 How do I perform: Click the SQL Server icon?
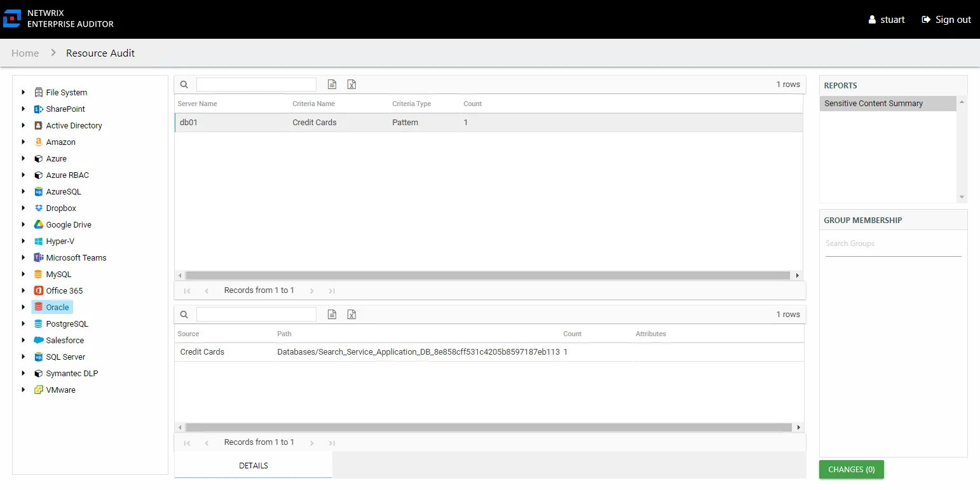pyautogui.click(x=39, y=357)
